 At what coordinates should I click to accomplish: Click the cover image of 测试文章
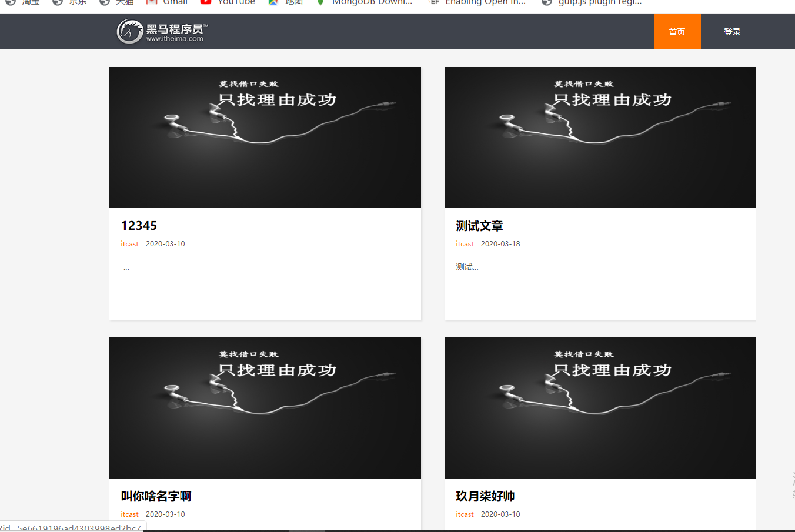600,137
